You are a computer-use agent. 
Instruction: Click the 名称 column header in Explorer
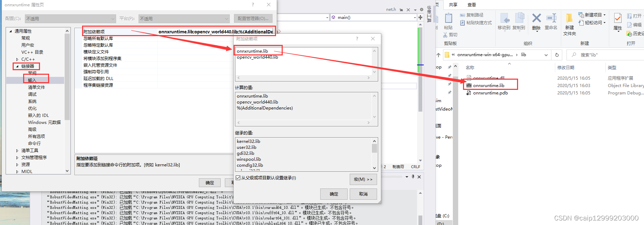tap(470, 67)
